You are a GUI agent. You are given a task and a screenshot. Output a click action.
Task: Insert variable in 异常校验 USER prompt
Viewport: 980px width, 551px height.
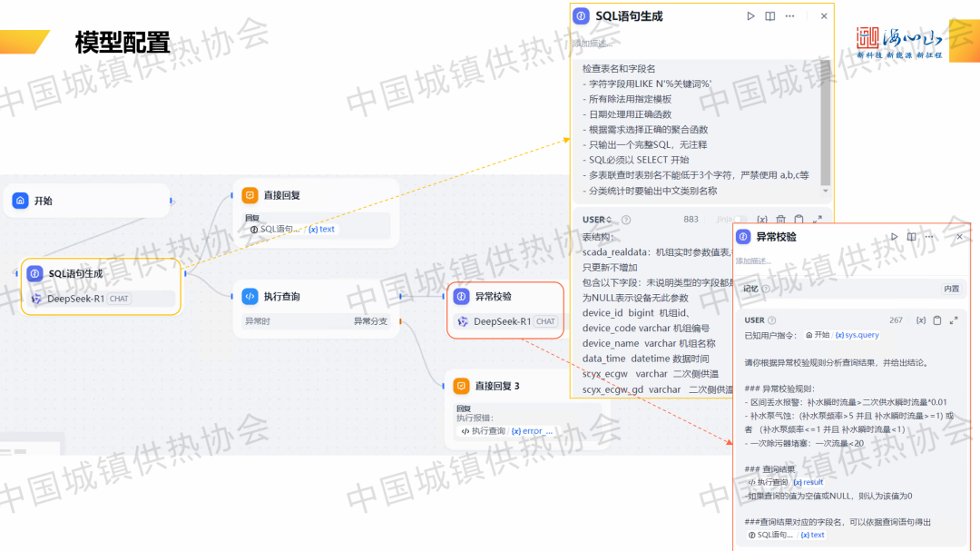tap(920, 320)
